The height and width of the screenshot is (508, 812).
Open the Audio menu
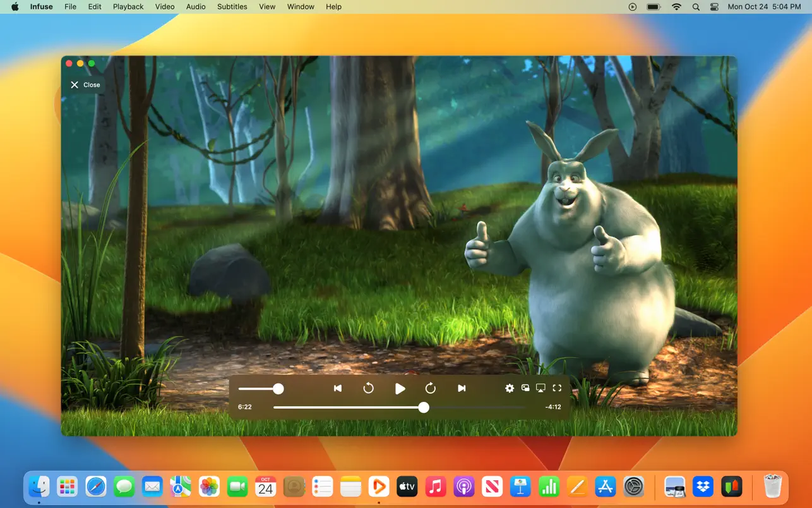(x=196, y=7)
